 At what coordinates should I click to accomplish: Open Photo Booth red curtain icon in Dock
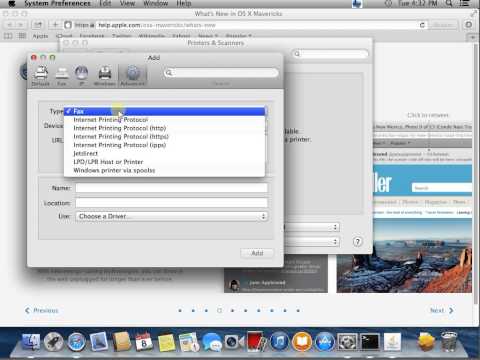(x=256, y=341)
